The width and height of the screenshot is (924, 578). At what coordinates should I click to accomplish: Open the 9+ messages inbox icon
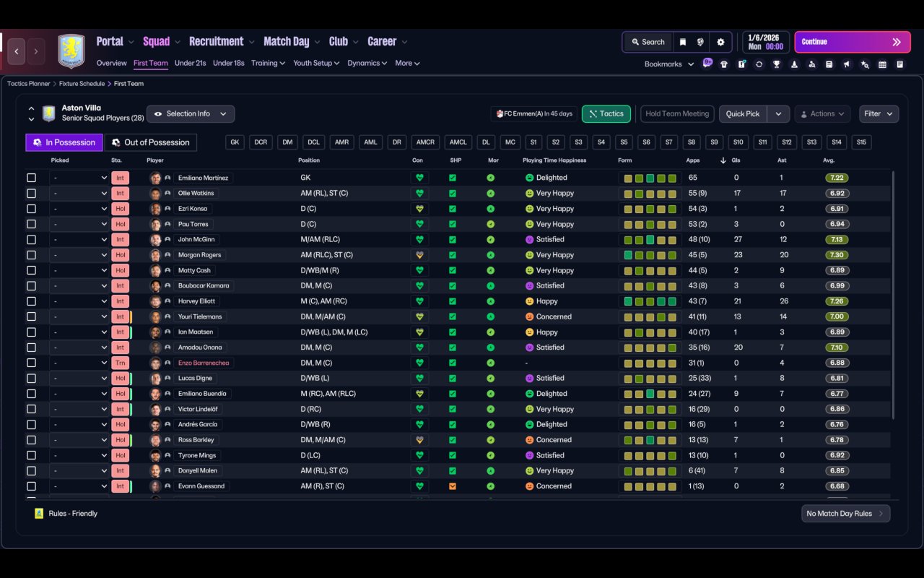(707, 63)
